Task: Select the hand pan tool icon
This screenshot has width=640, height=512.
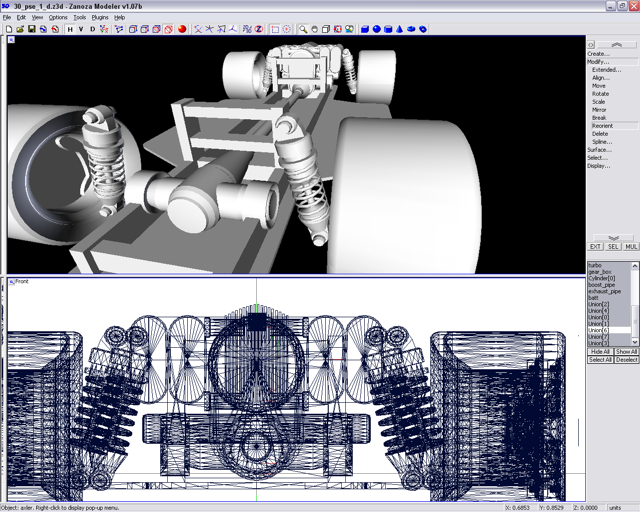Action: click(x=314, y=29)
